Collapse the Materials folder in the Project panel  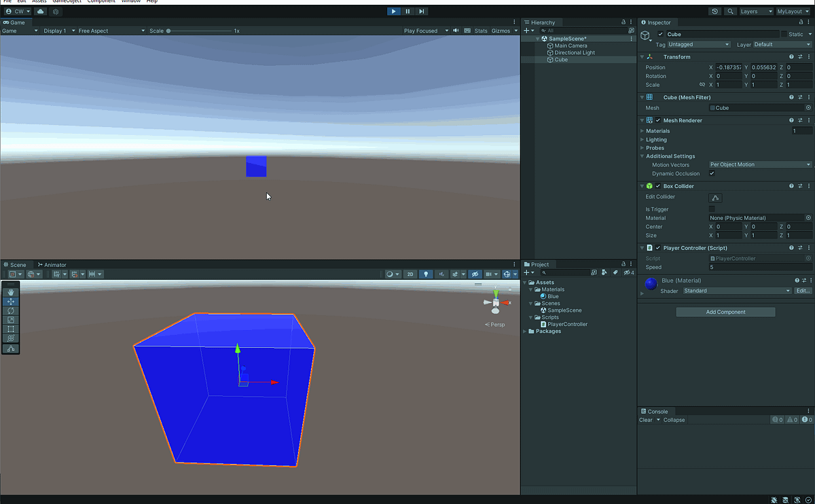click(x=530, y=289)
